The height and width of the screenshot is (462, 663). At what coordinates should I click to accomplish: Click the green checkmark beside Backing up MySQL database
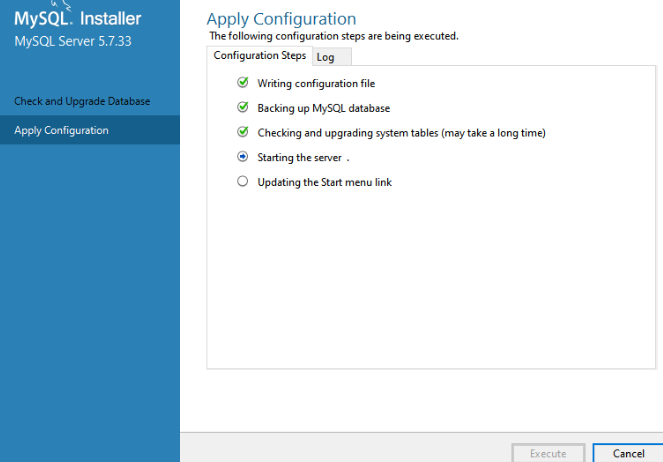243,107
